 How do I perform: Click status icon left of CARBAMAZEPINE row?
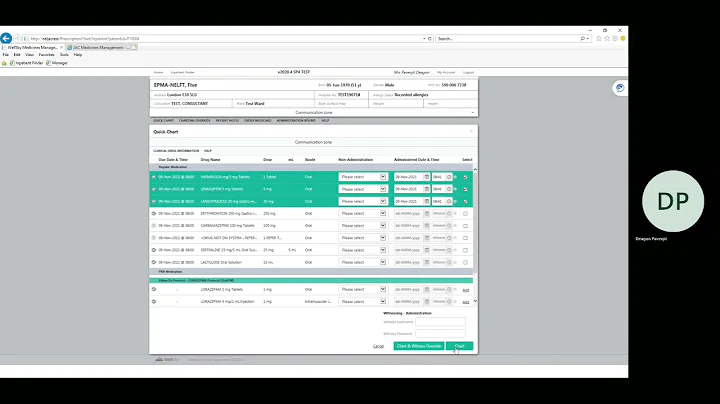pos(154,226)
